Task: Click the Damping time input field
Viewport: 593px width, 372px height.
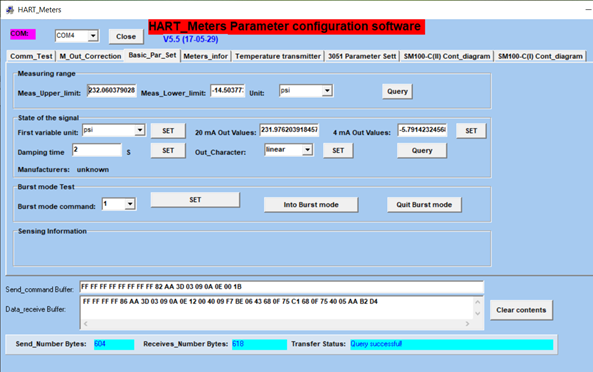Action: coord(97,150)
